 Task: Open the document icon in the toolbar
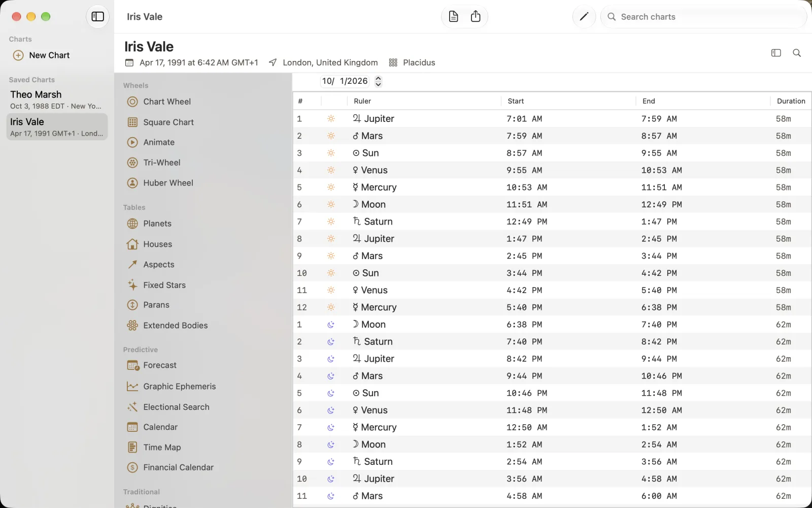(453, 17)
